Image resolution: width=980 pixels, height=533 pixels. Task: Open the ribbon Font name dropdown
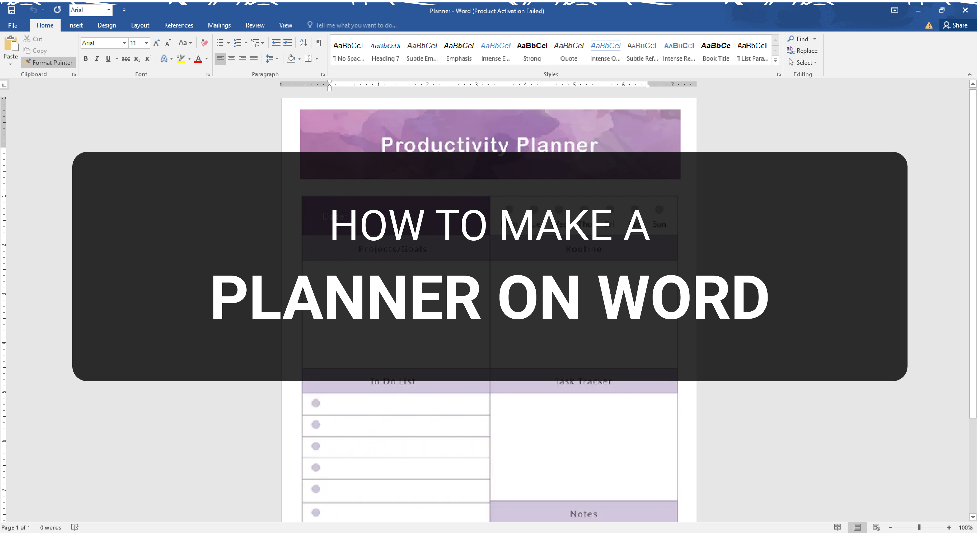(124, 43)
